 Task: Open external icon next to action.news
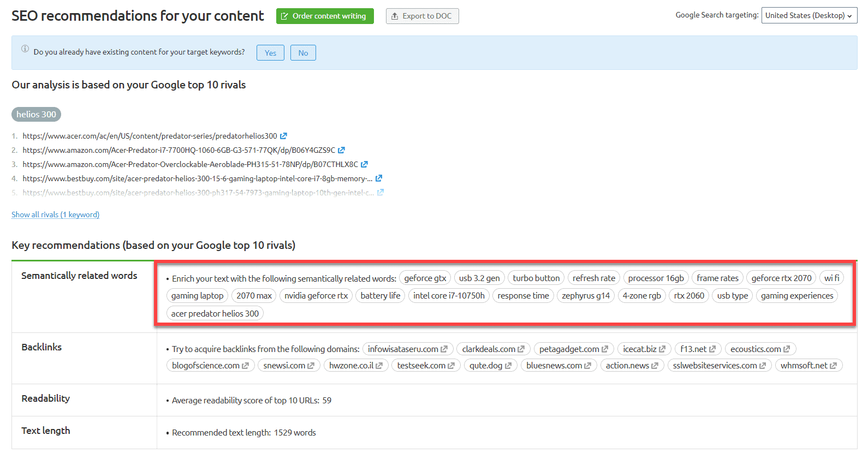(x=655, y=366)
